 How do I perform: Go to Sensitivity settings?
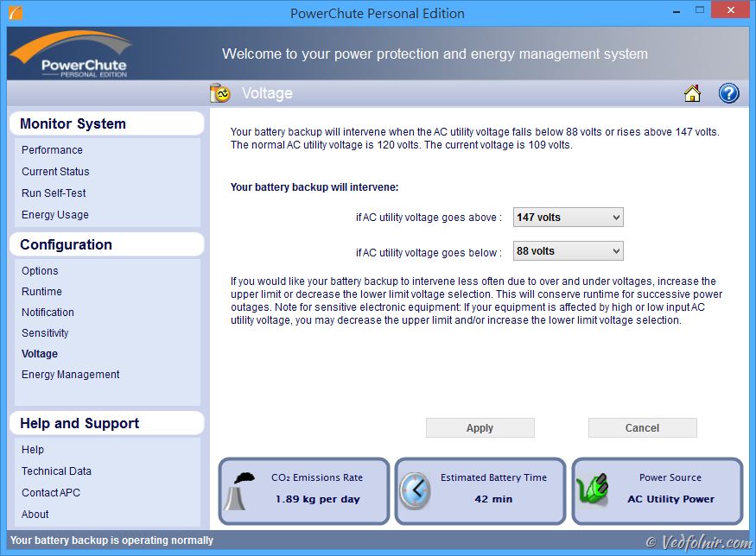pos(45,333)
